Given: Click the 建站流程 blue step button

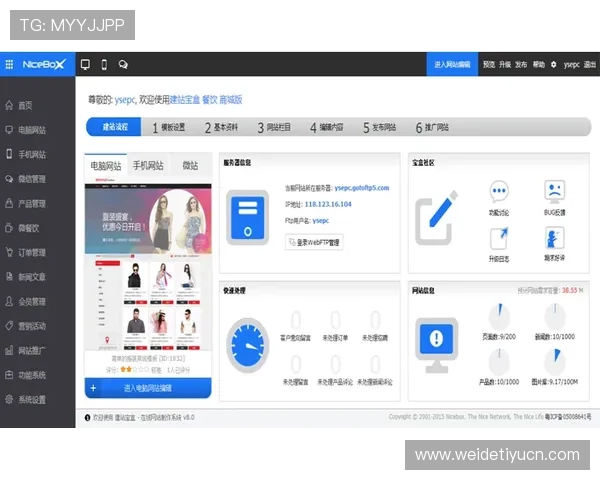Looking at the screenshot, I should pos(114,127).
